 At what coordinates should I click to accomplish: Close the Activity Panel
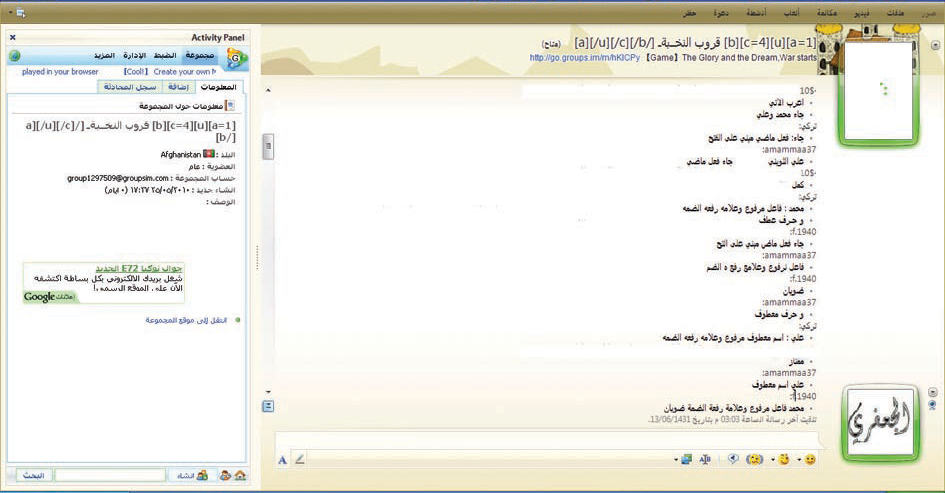[14, 38]
